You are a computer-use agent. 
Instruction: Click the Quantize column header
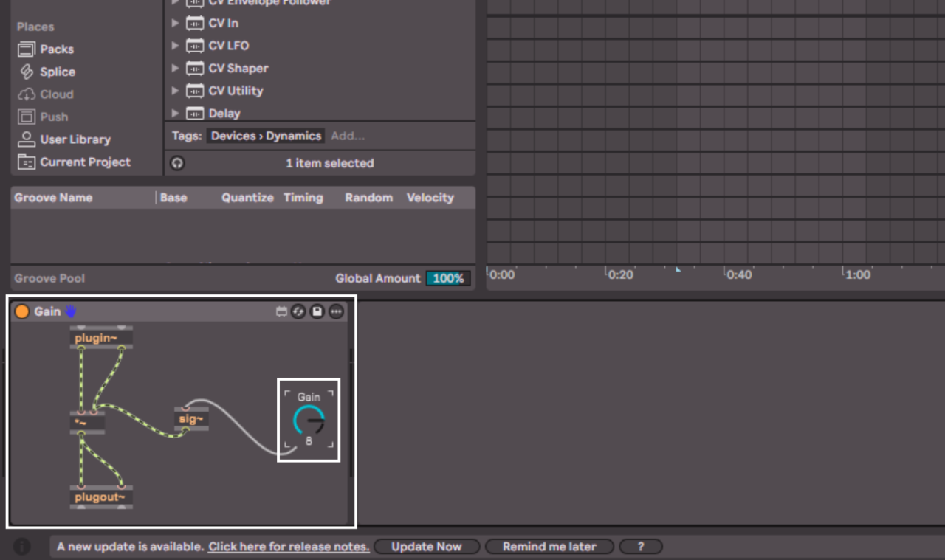[247, 198]
